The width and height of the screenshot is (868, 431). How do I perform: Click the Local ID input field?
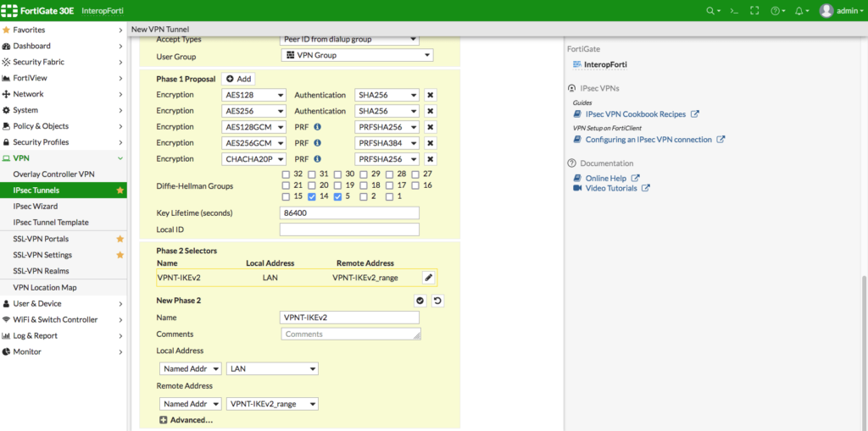point(350,229)
